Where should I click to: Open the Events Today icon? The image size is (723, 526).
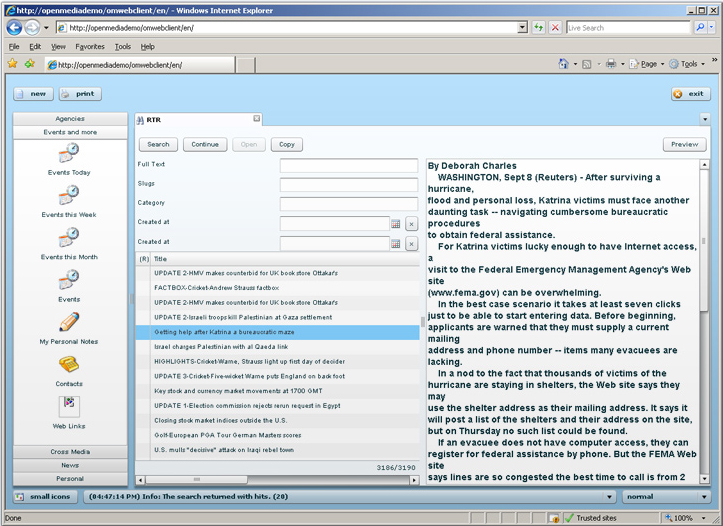(x=68, y=153)
